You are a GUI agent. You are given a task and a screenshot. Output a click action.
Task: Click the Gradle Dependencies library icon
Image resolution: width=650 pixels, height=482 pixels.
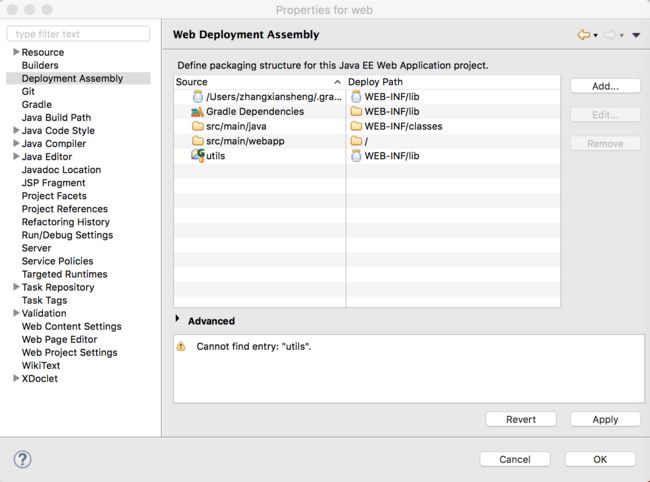point(197,112)
